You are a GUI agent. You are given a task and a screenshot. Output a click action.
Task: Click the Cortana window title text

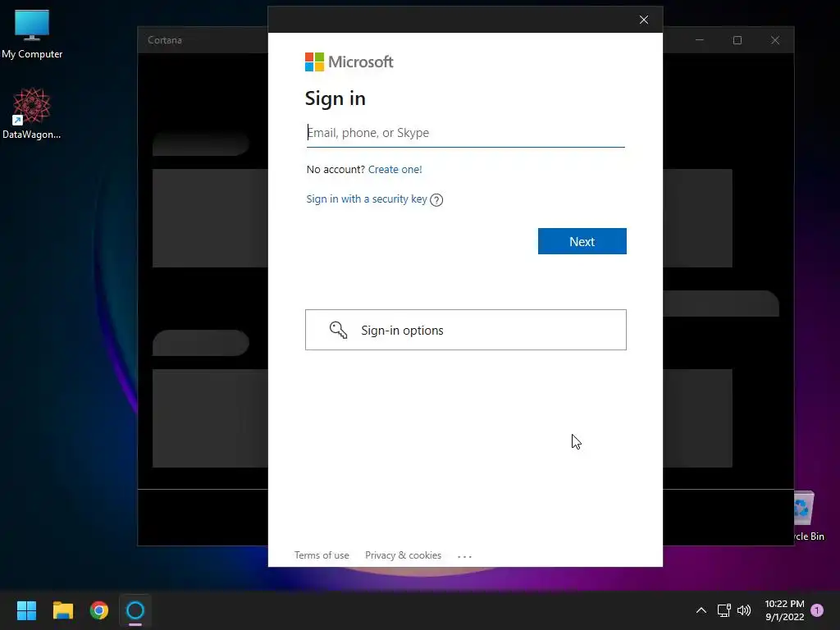pyautogui.click(x=164, y=40)
